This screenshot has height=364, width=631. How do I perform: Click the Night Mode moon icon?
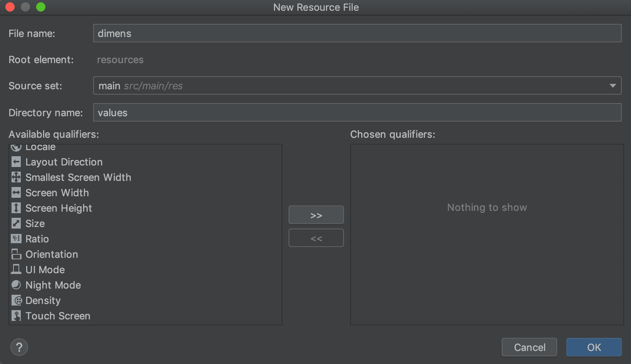point(16,285)
